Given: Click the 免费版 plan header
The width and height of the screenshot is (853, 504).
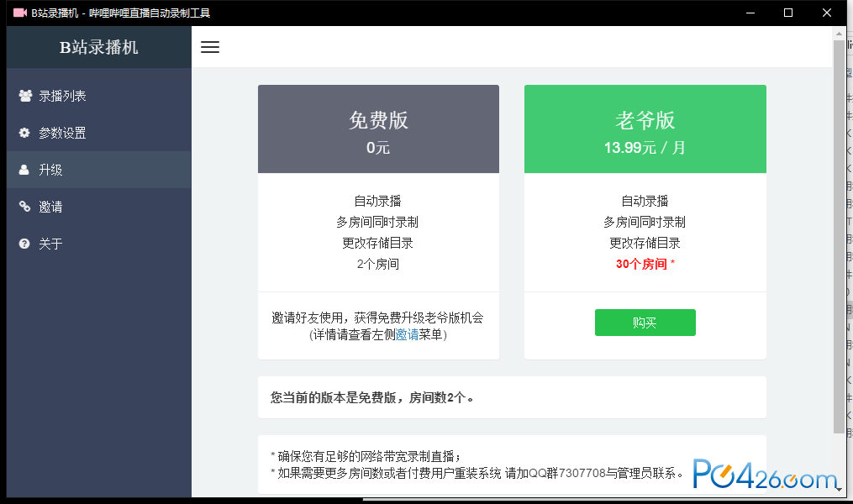Looking at the screenshot, I should coord(379,129).
